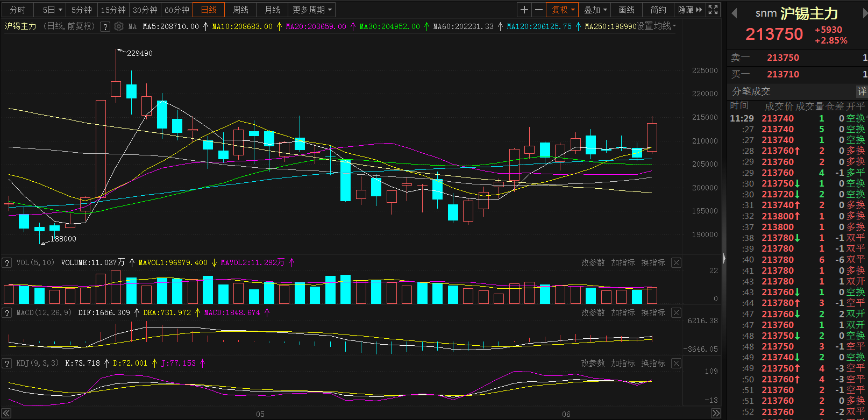Image resolution: width=868 pixels, height=420 pixels.
Task: Click the zoom in plus icon
Action: click(x=524, y=10)
